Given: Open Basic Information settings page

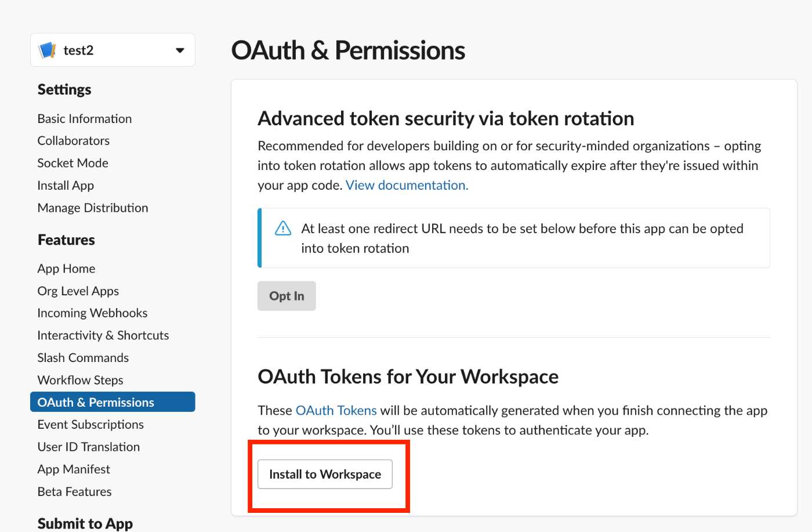Looking at the screenshot, I should point(85,119).
